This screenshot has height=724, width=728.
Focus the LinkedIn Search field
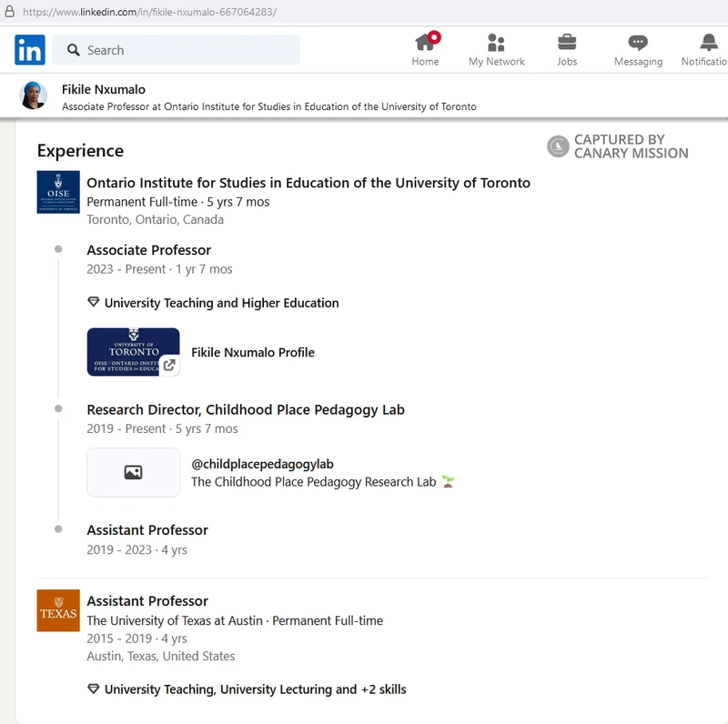pyautogui.click(x=176, y=50)
